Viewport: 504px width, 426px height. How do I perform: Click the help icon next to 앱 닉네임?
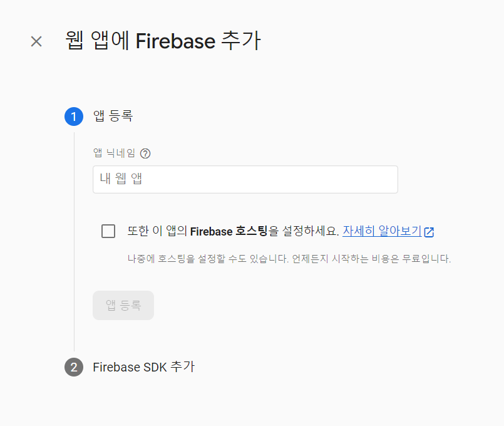(145, 153)
